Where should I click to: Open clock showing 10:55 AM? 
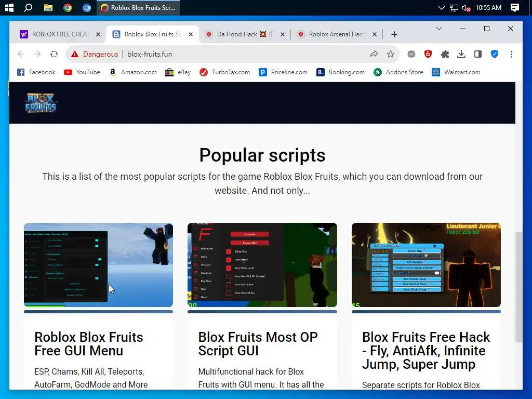pyautogui.click(x=488, y=7)
